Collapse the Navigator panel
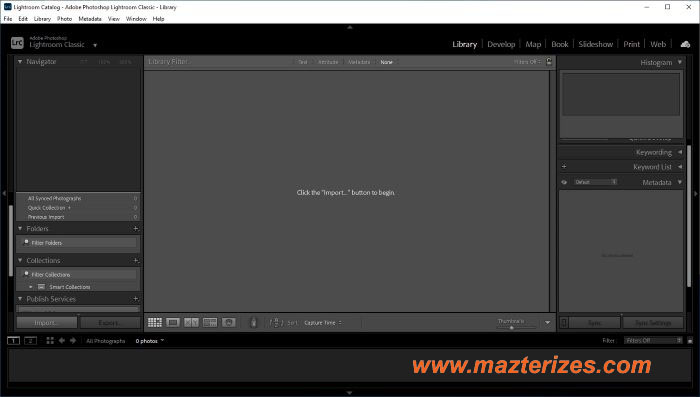700x397 pixels. click(x=20, y=62)
